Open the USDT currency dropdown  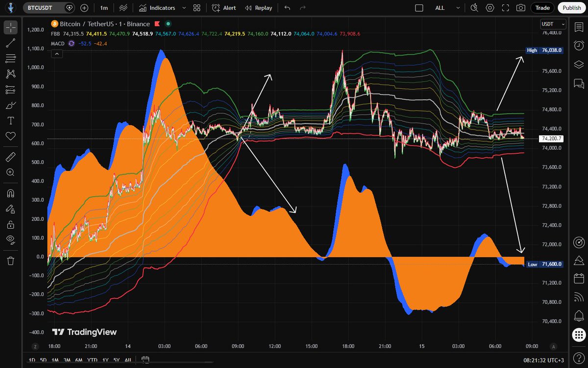(553, 24)
